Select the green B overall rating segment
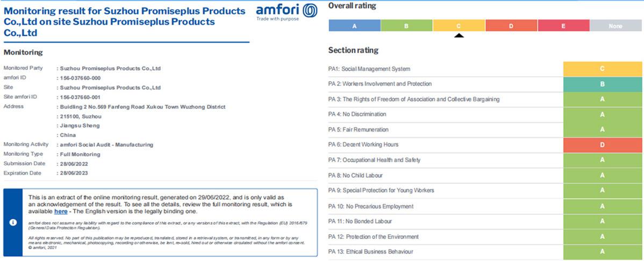Image resolution: width=644 pixels, height=261 pixels. [406, 25]
